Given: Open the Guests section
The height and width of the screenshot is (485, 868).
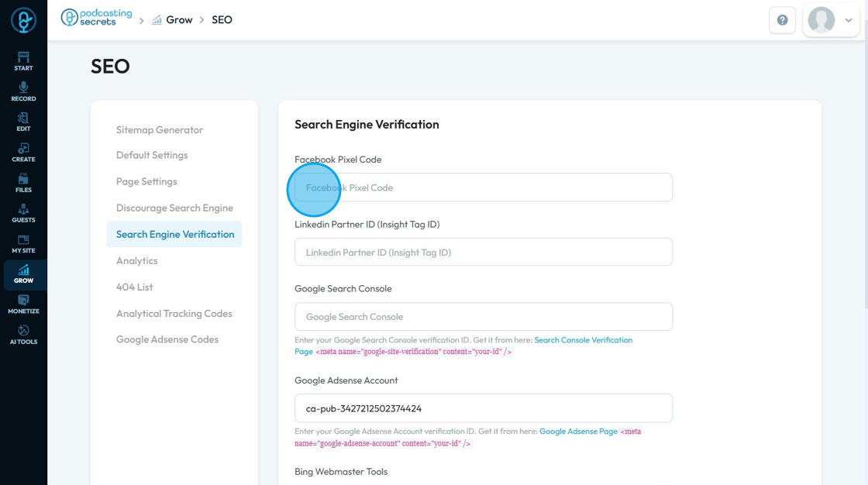Looking at the screenshot, I should [x=23, y=213].
